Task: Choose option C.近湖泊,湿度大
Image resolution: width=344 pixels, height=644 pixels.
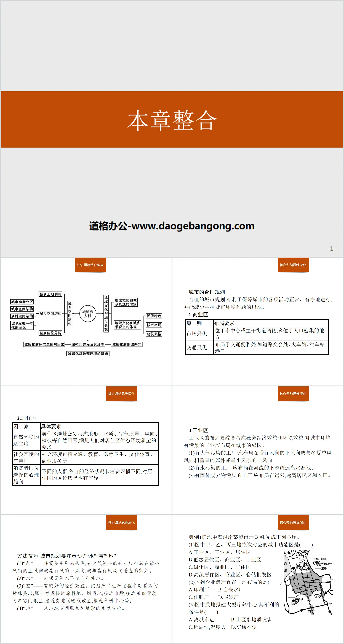Action: pos(207,627)
